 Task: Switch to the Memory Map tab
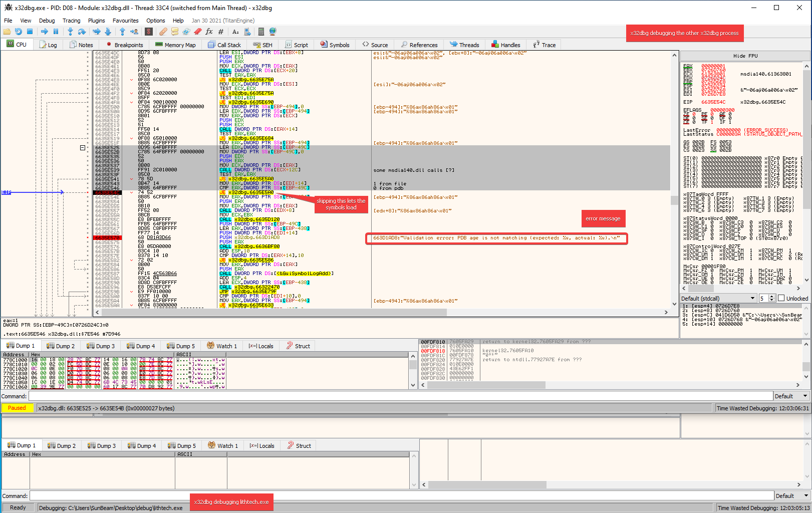click(x=175, y=45)
